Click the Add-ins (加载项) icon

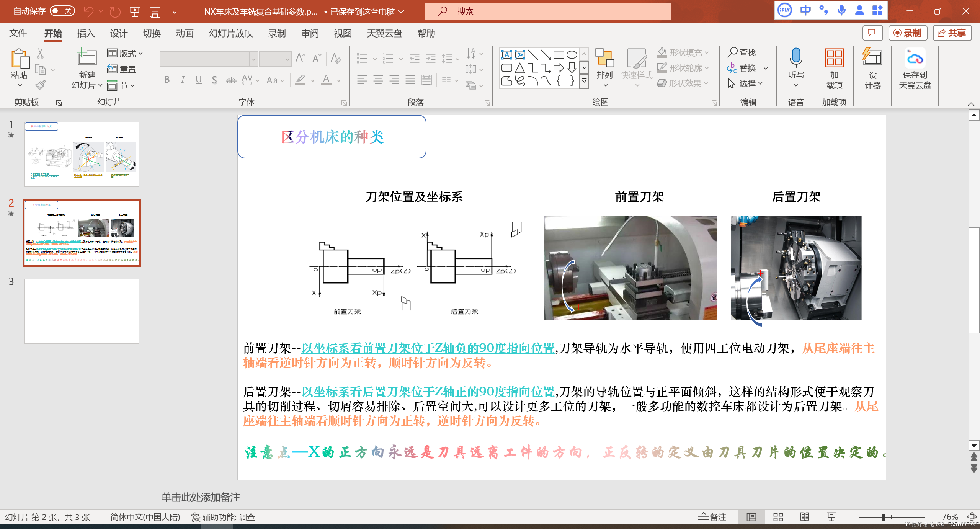click(834, 58)
